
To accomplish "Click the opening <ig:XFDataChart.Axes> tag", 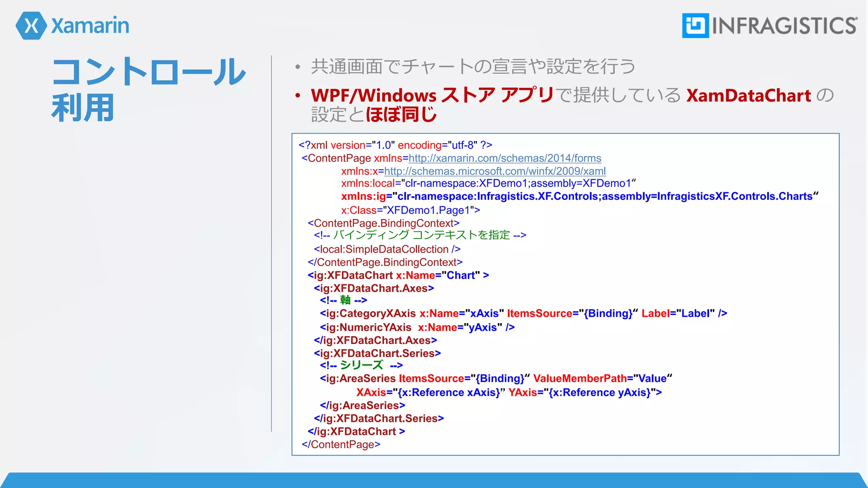I will pyautogui.click(x=374, y=288).
